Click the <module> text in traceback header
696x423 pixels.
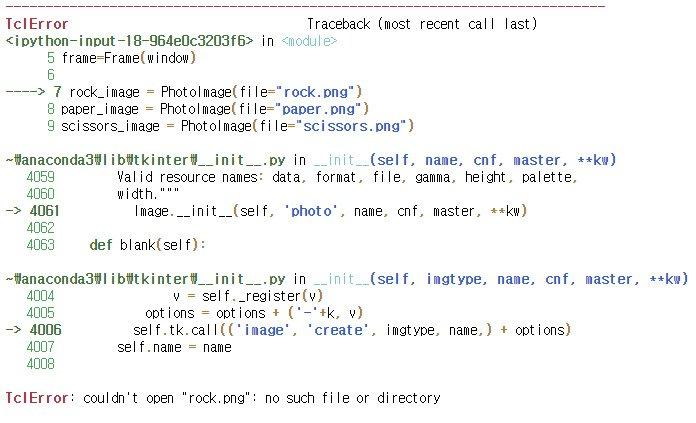(309, 41)
